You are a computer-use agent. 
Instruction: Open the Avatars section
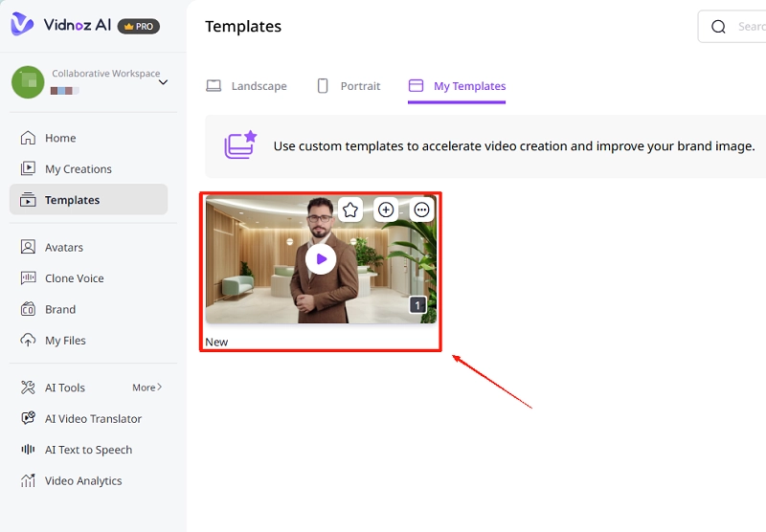(x=63, y=247)
